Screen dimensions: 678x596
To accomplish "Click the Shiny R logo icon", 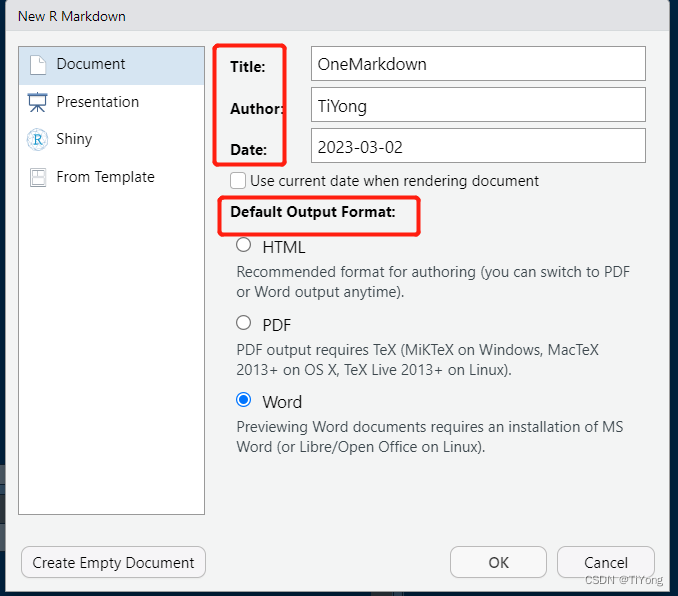I will tap(38, 139).
